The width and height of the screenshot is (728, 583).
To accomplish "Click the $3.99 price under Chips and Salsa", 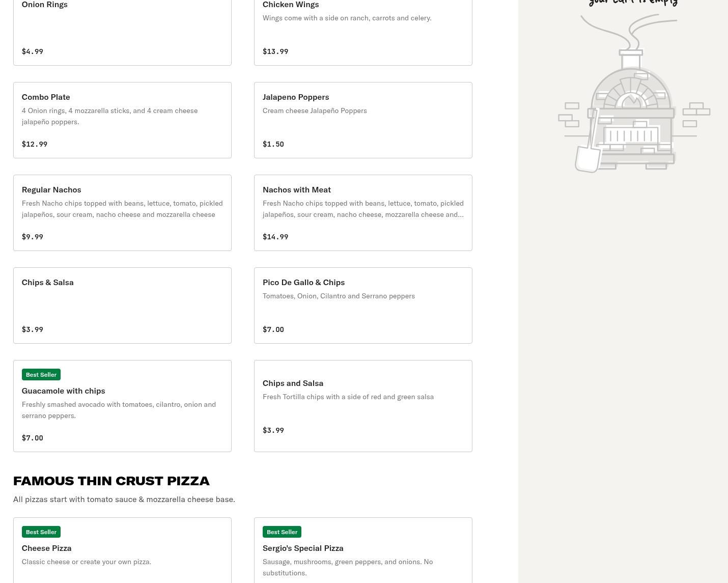I will (273, 430).
